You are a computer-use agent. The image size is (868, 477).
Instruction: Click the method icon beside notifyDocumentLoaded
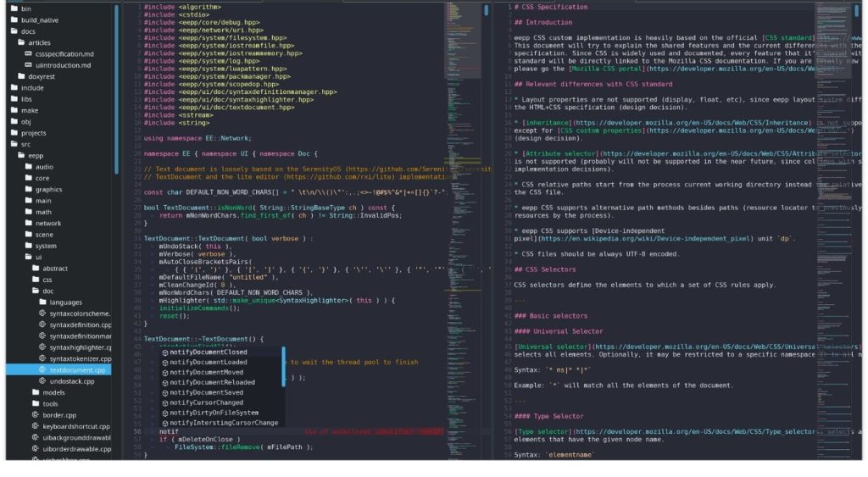[x=165, y=363]
